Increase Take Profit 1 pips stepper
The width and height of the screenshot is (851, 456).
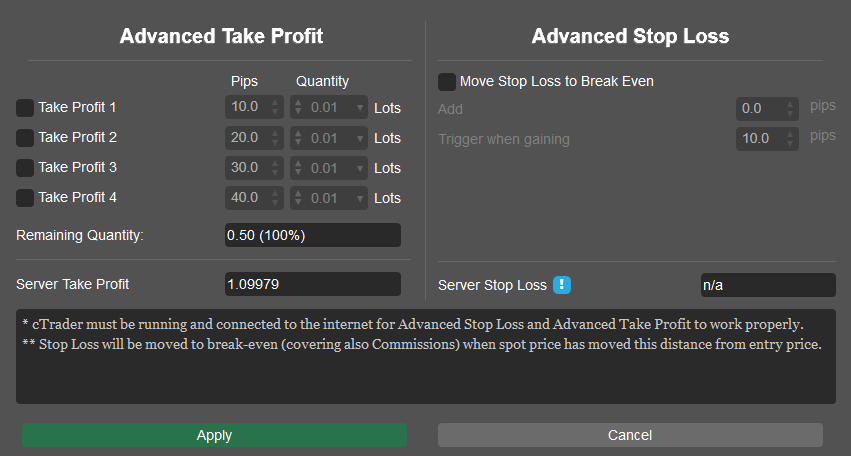coord(275,103)
